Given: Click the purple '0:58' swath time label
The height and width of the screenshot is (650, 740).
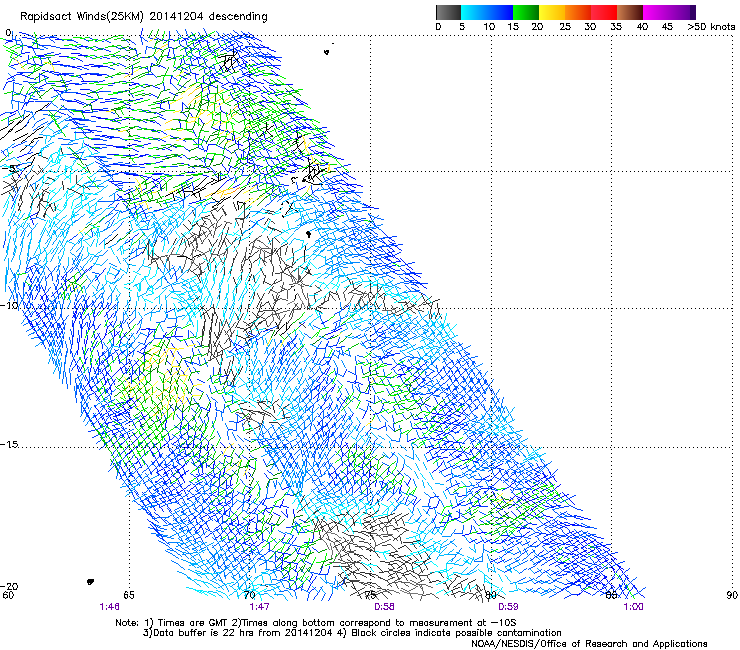Looking at the screenshot, I should (384, 607).
